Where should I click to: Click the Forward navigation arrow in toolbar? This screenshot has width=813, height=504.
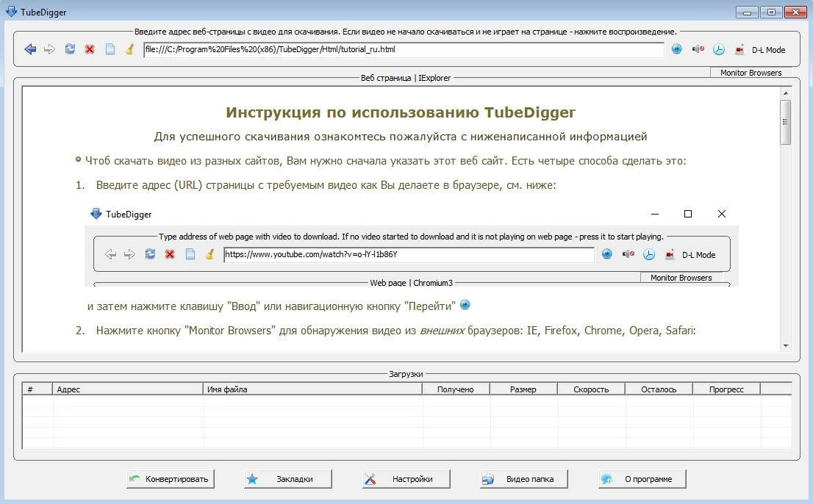click(x=50, y=49)
